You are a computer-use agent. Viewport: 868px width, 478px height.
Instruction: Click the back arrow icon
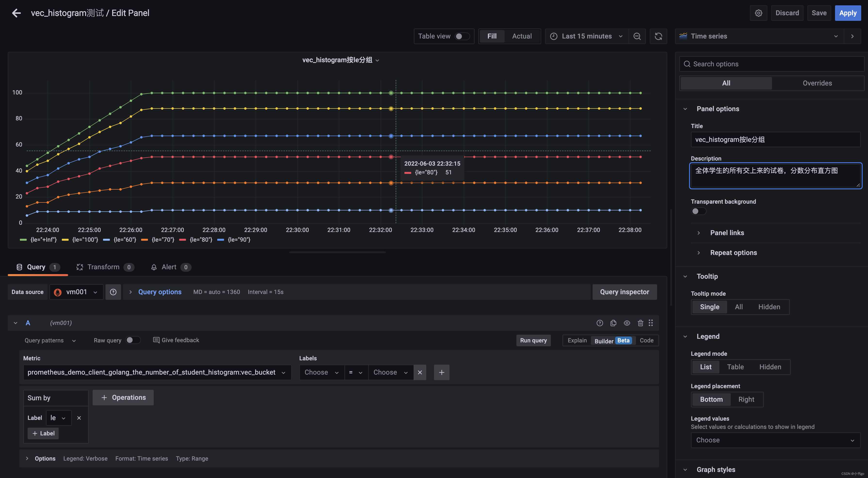(16, 13)
